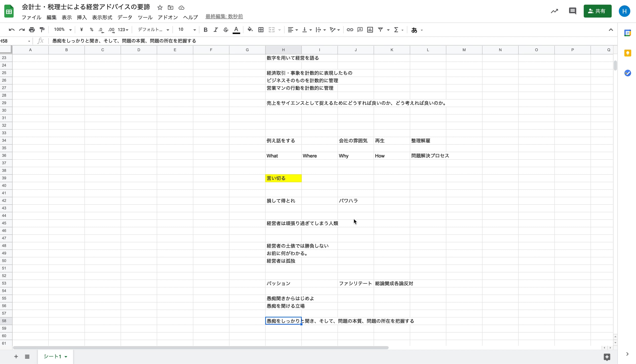Undo the last change
636x364 pixels.
11,30
